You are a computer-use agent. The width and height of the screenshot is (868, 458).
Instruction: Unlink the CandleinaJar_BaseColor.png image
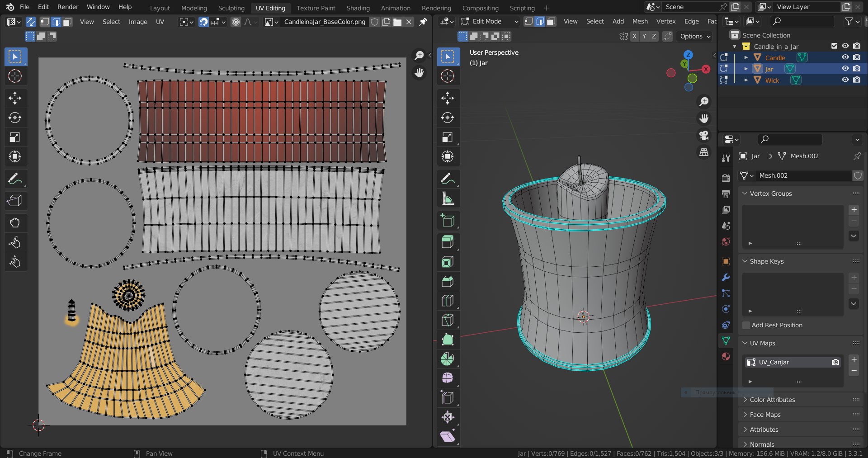click(x=409, y=22)
